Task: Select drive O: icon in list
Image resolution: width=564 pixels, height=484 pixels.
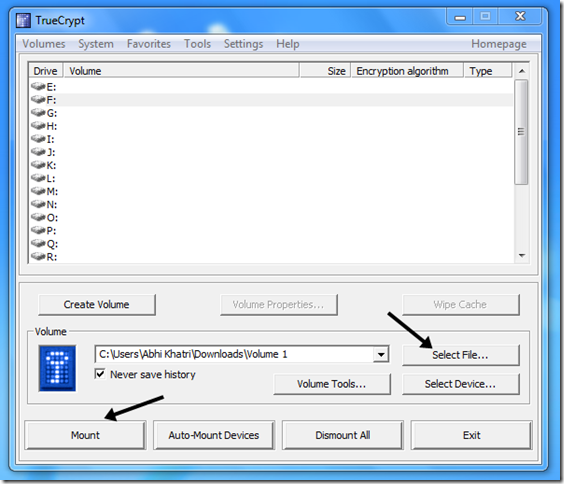Action: pyautogui.click(x=38, y=217)
